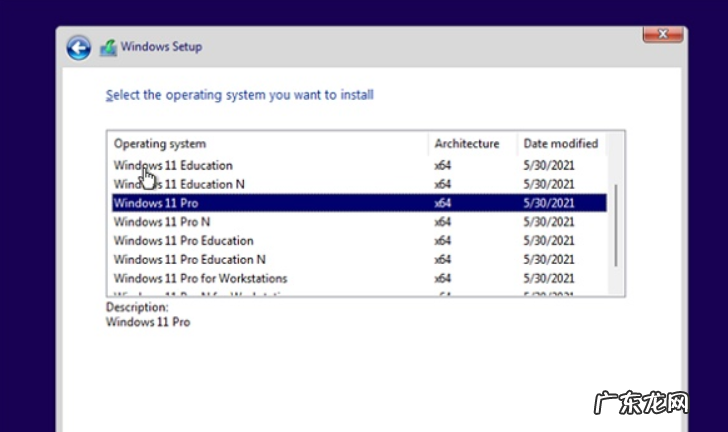The image size is (728, 432).
Task: Click the Date modified column header
Action: (x=562, y=144)
